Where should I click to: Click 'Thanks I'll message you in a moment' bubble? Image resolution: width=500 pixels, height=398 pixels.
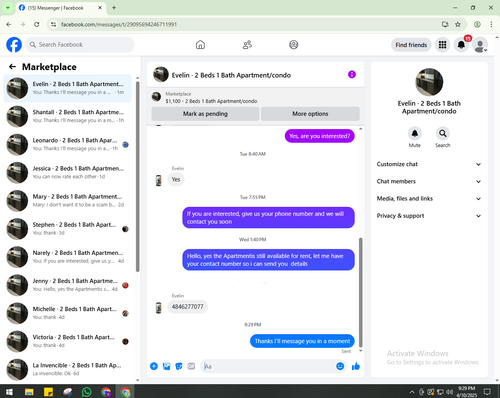302,341
